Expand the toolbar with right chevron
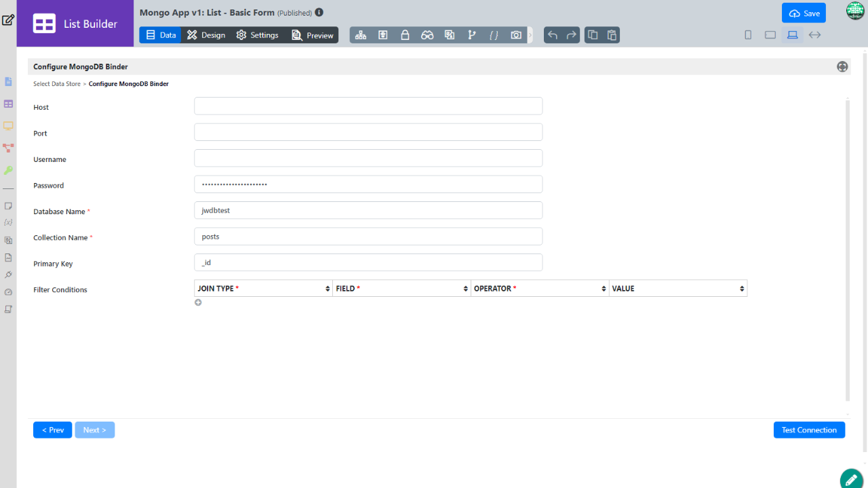This screenshot has width=868, height=488. (530, 35)
